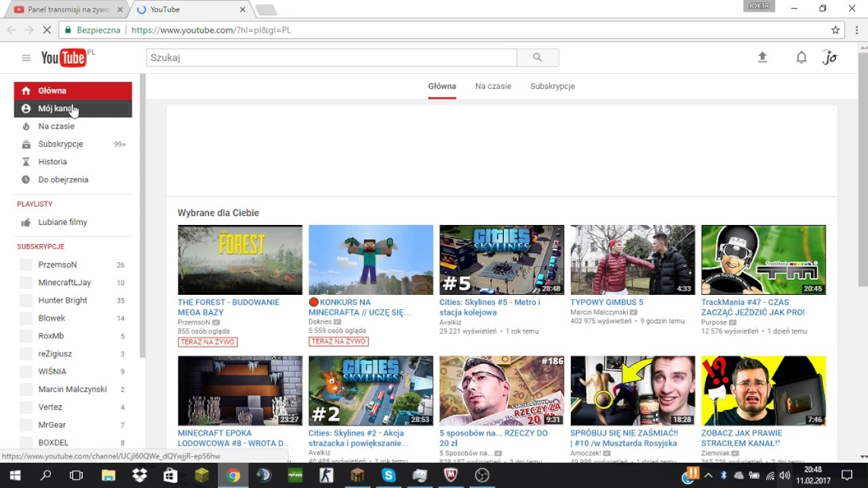
Task: Open Windows Start menu
Action: click(14, 475)
